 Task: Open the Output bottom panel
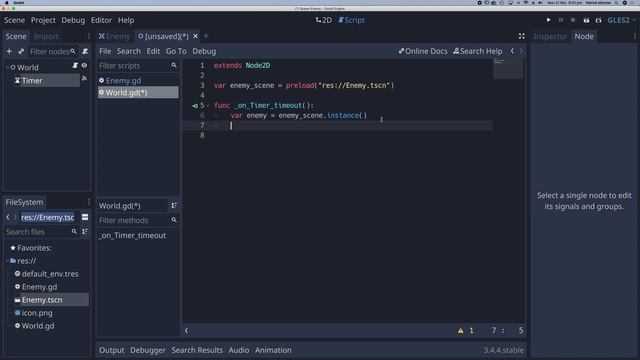point(111,350)
